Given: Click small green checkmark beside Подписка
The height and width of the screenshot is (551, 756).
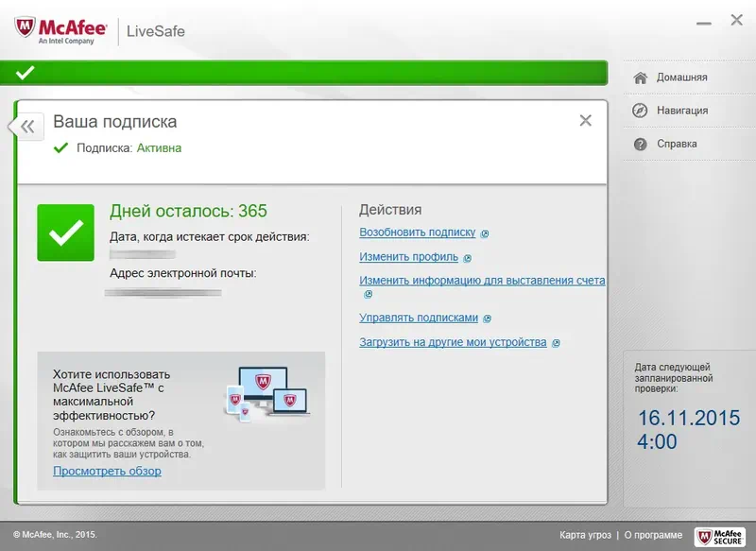Looking at the screenshot, I should 60,147.
